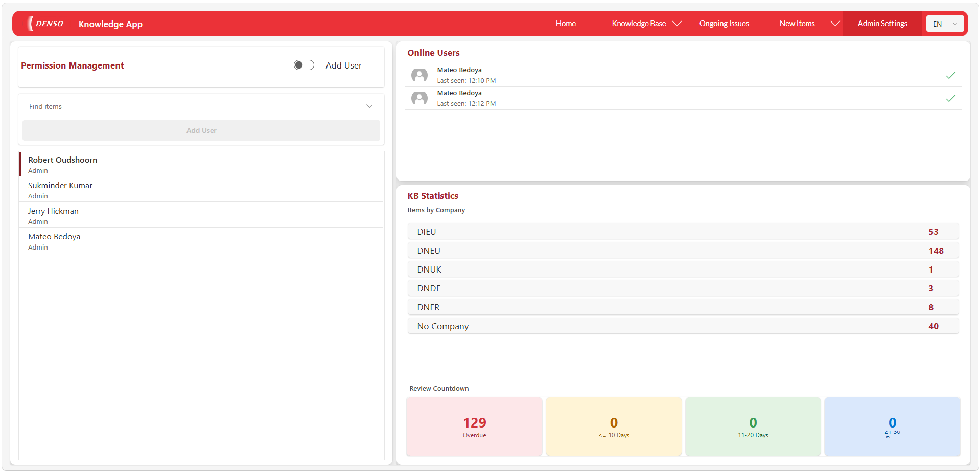Open Knowledge Base menu

click(639, 24)
